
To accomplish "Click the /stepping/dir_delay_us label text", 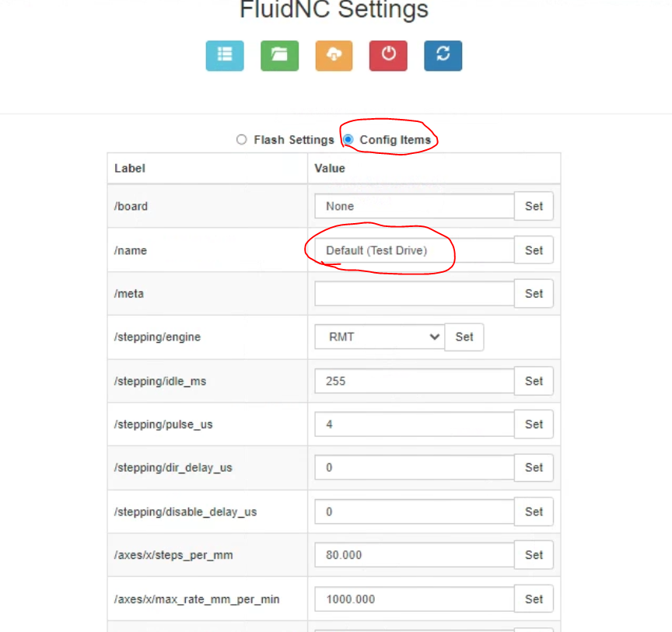I will click(x=173, y=467).
